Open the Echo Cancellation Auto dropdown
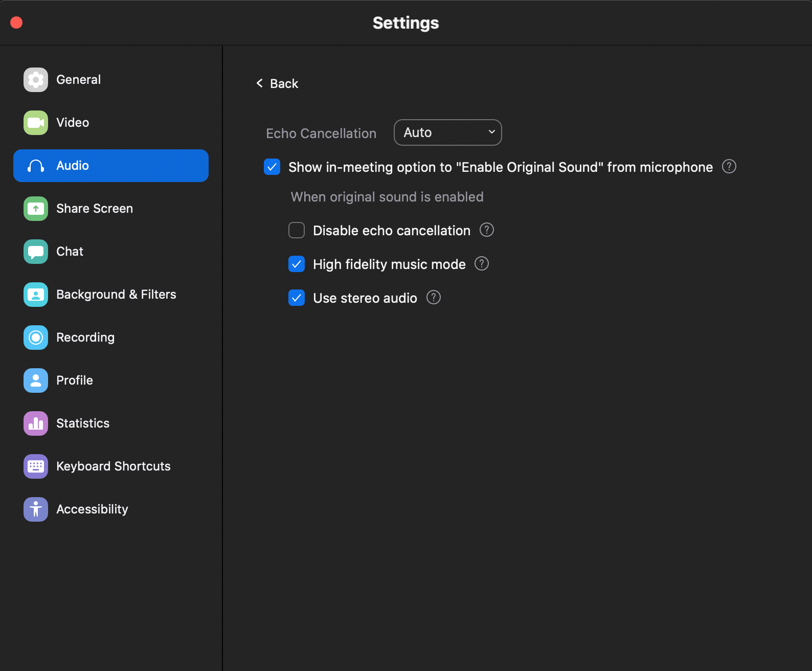This screenshot has width=812, height=671. click(x=448, y=132)
